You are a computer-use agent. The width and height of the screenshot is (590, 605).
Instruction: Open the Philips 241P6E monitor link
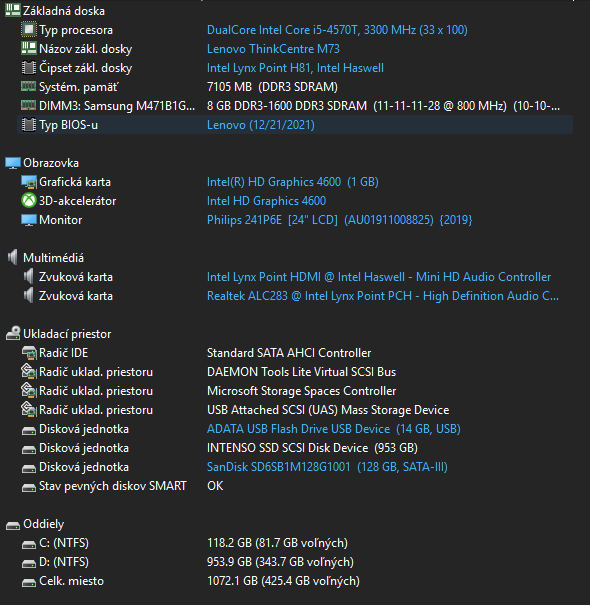point(339,220)
